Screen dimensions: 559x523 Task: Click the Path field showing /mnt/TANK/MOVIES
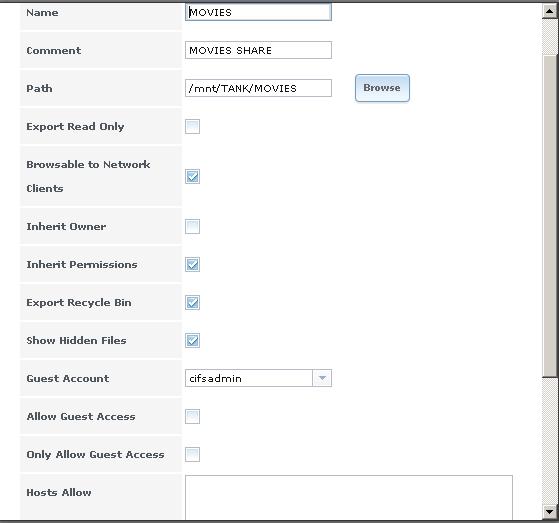click(258, 88)
